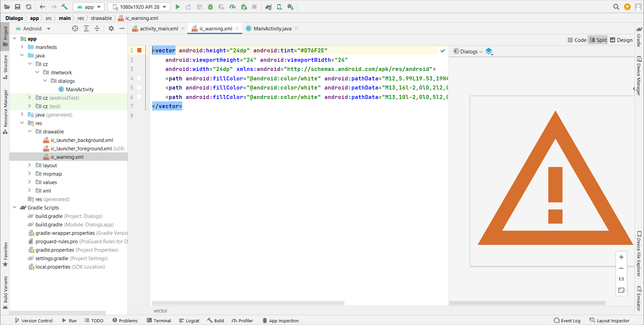The image size is (644, 325).
Task: Switch to the activity_main.xml tab
Action: [159, 29]
